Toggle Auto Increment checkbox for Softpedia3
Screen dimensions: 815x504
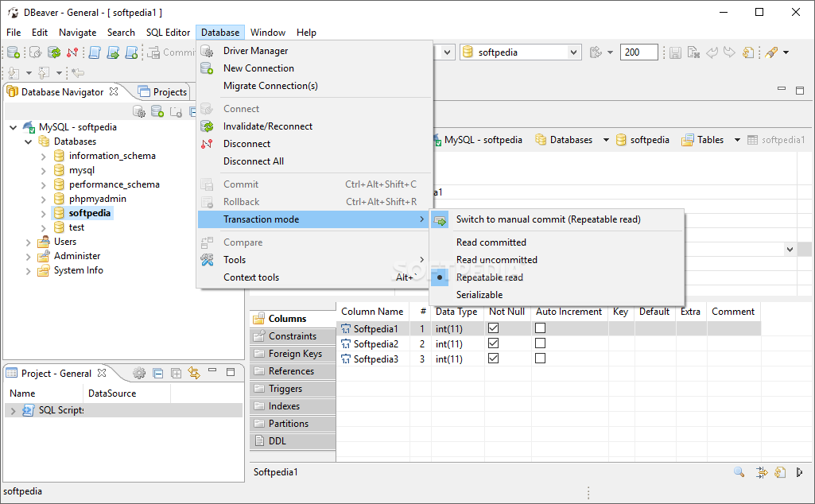(540, 359)
